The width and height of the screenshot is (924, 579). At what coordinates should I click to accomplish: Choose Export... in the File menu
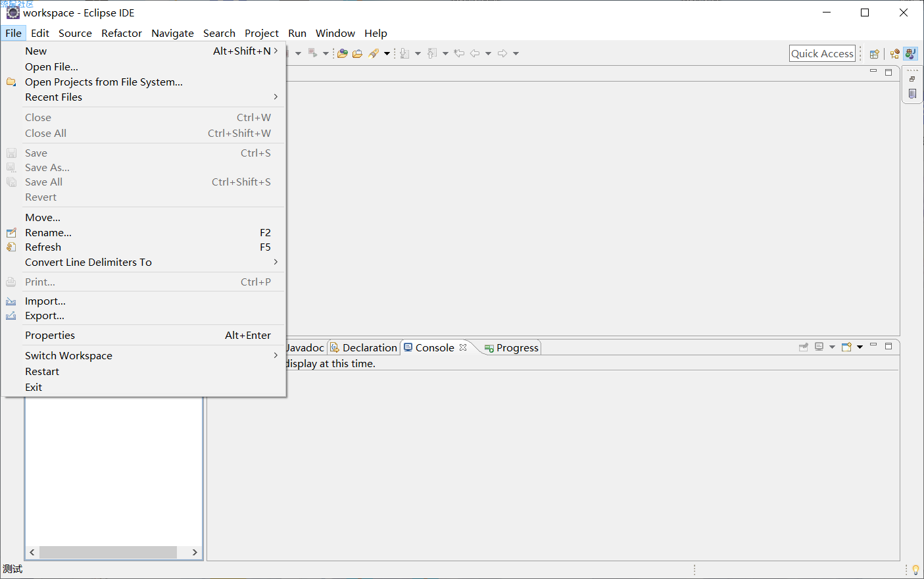coord(143,315)
